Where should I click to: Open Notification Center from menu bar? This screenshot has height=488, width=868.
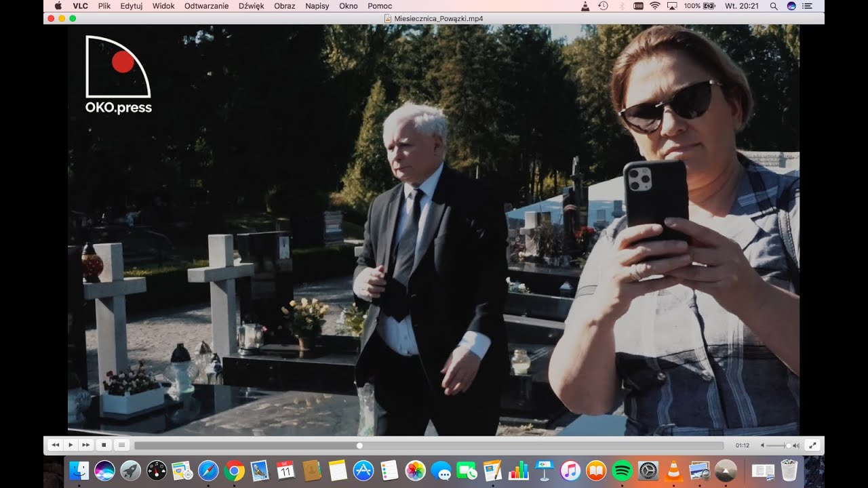pyautogui.click(x=807, y=5)
